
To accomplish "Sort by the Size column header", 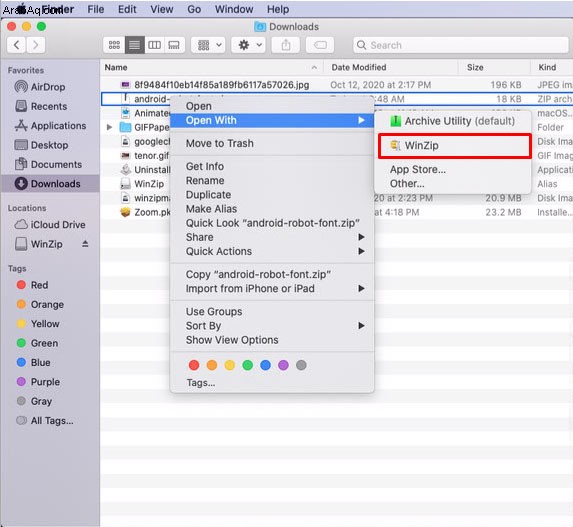I will point(494,67).
